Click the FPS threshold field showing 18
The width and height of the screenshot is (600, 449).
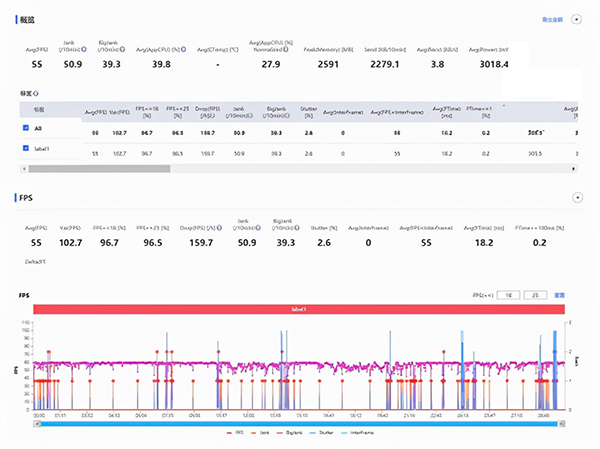pyautogui.click(x=510, y=296)
